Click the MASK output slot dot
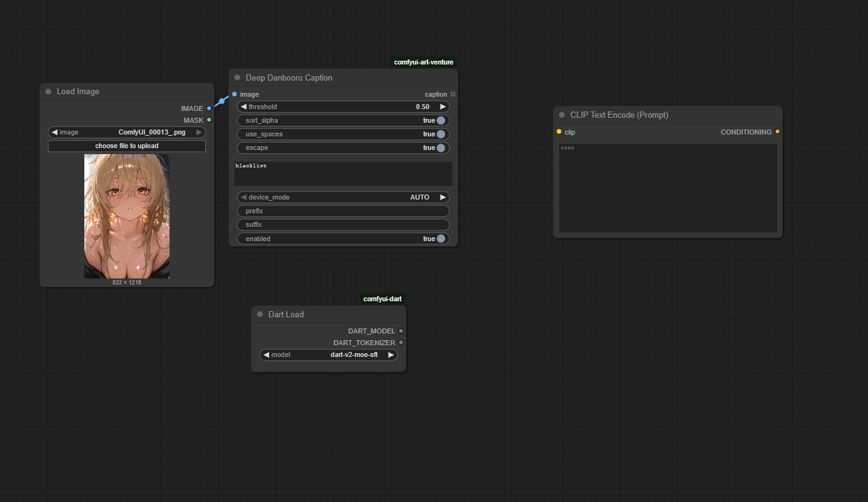Screen dimensions: 868x502 209,120
